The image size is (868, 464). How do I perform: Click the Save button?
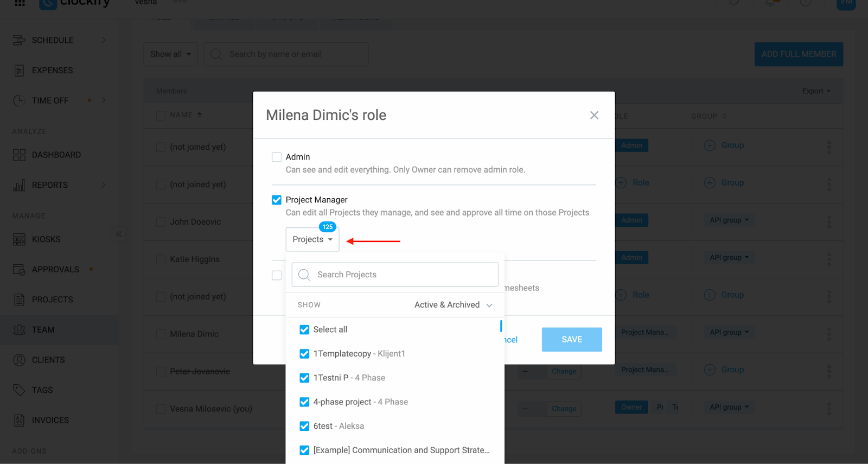572,340
